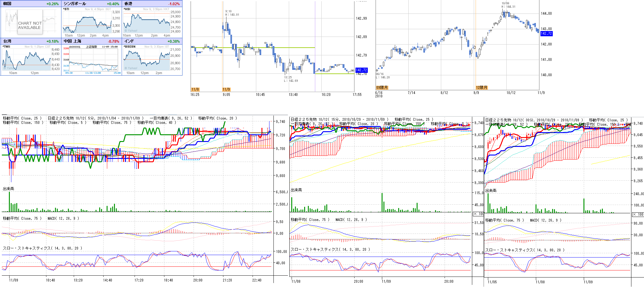Viewport: 644px width, 303px height.
Task: Click the 出来高 label in the 5-minute chart
Action: click(9, 189)
